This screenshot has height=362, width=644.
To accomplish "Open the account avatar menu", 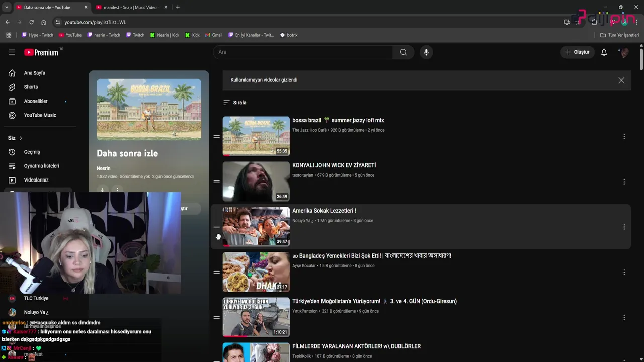I will [624, 52].
